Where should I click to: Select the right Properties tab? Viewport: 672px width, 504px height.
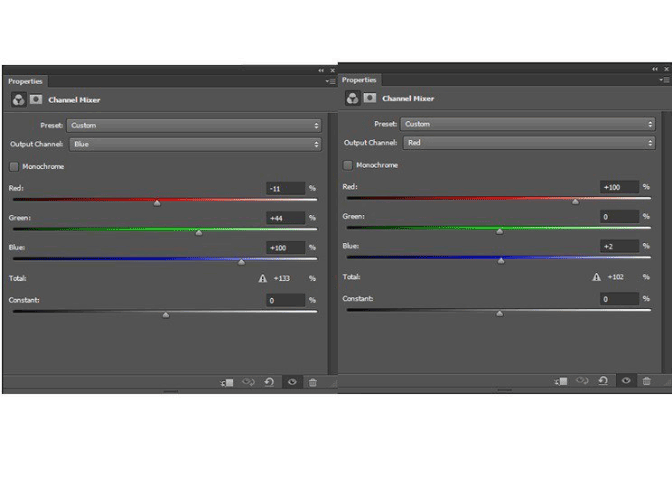click(359, 80)
